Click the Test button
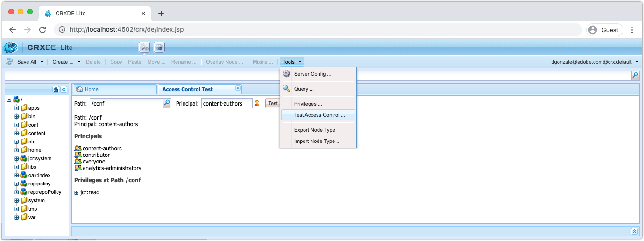 click(273, 103)
